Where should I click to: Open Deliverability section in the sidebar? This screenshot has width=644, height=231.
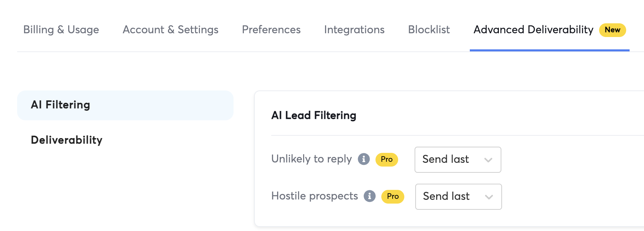click(x=67, y=140)
